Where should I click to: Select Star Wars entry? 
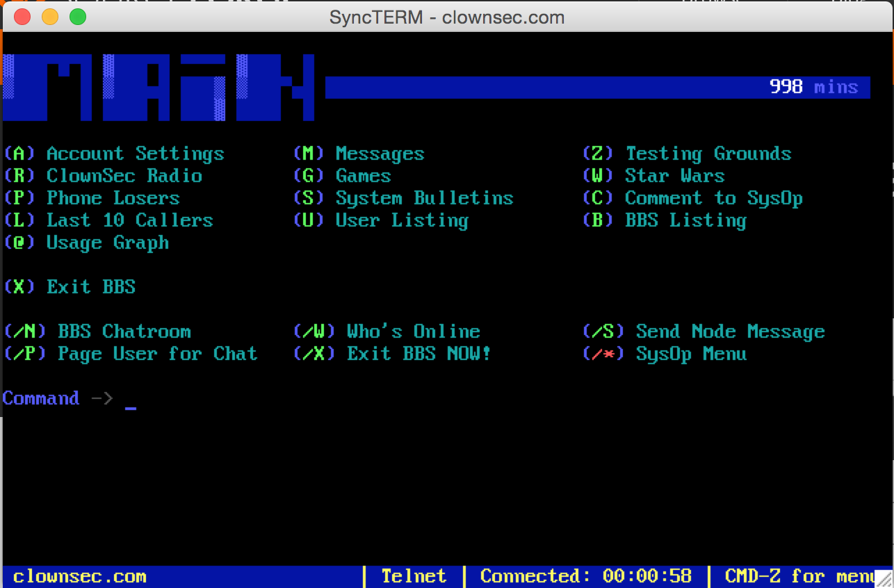[x=654, y=176]
